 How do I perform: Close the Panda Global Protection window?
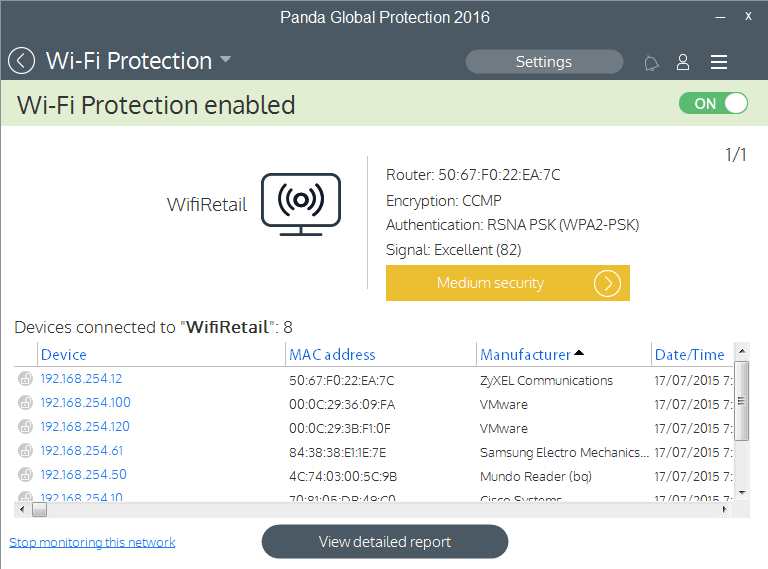pos(748,17)
